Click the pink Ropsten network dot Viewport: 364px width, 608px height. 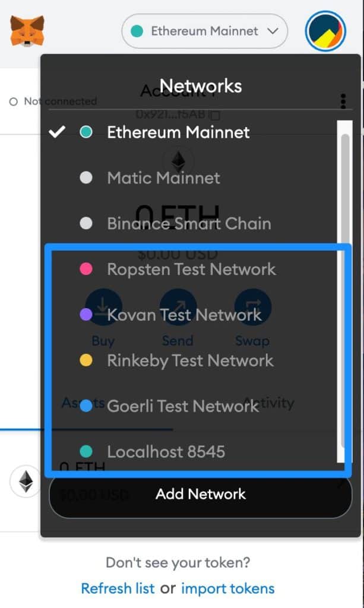click(86, 269)
